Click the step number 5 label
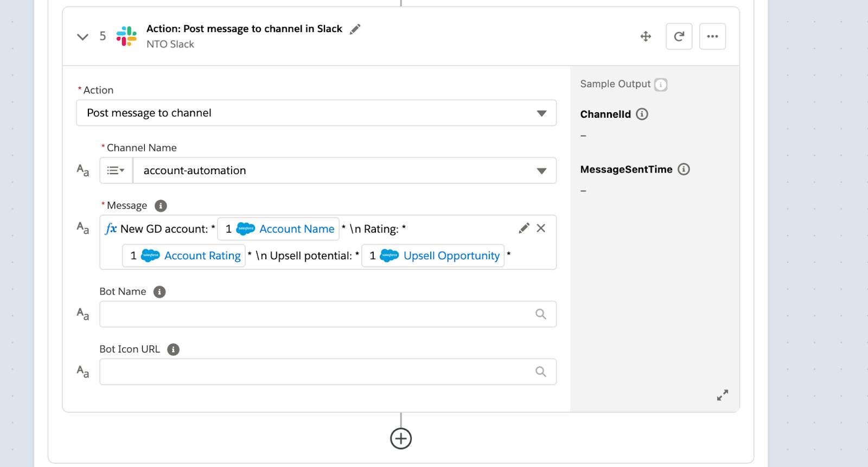868x467 pixels. point(103,36)
